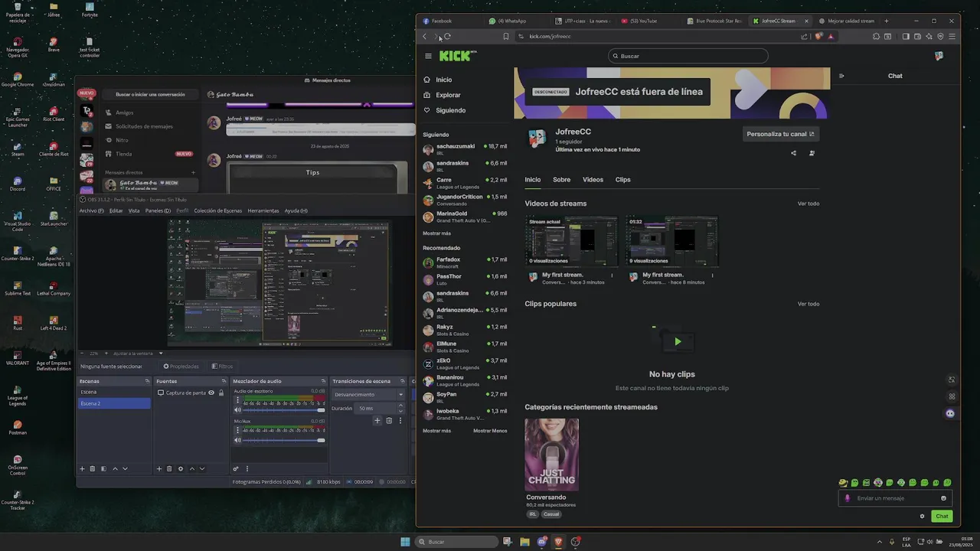
Task: Open the emoji picker in chat input
Action: point(943,498)
